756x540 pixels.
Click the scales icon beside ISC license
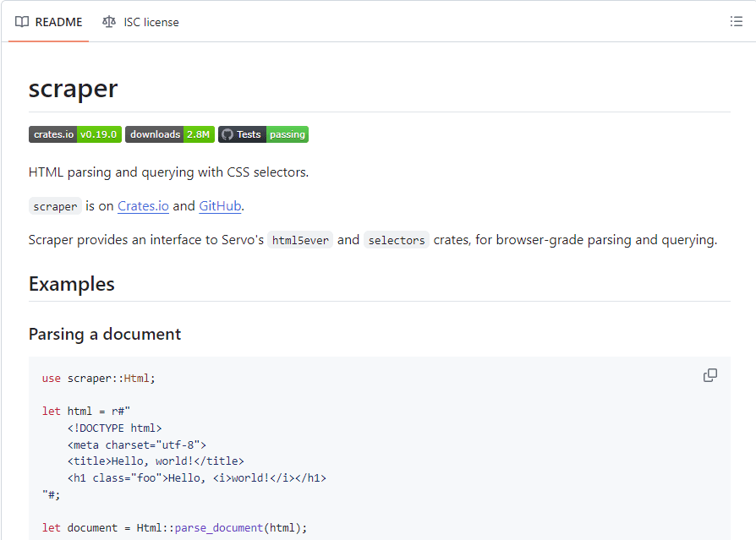[109, 22]
